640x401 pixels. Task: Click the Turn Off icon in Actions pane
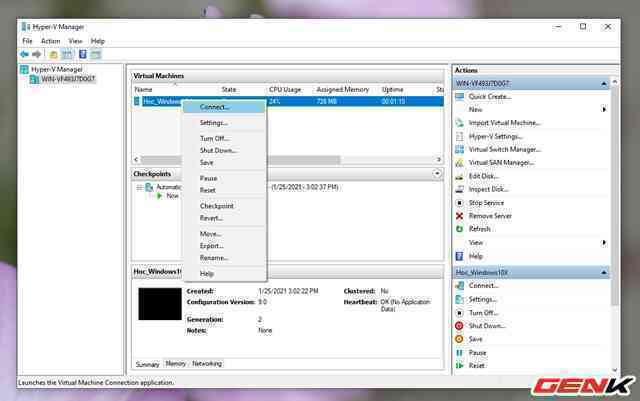460,313
